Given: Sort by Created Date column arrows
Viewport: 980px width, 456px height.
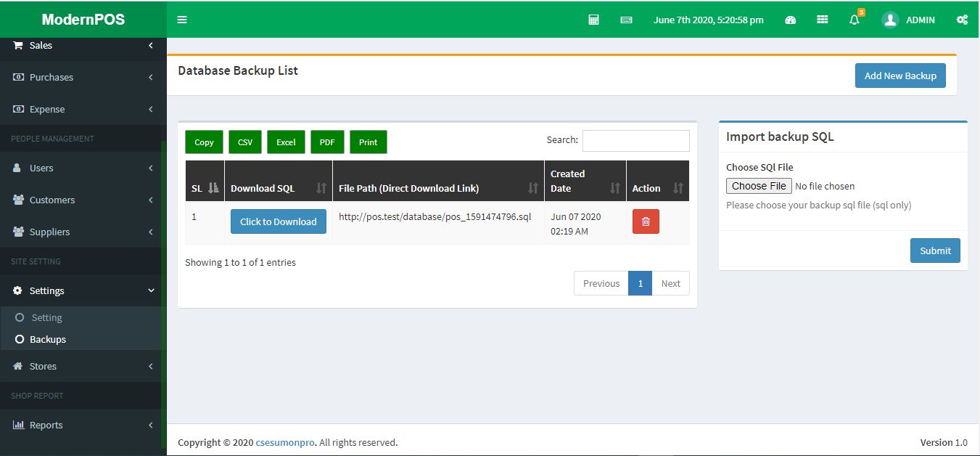Looking at the screenshot, I should tap(615, 188).
